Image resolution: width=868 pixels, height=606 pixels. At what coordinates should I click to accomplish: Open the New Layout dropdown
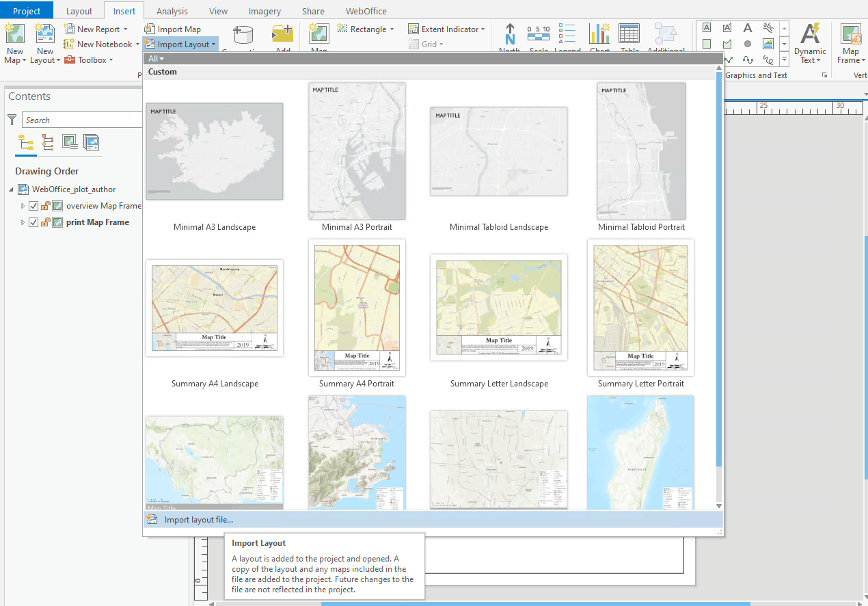pyautogui.click(x=44, y=43)
